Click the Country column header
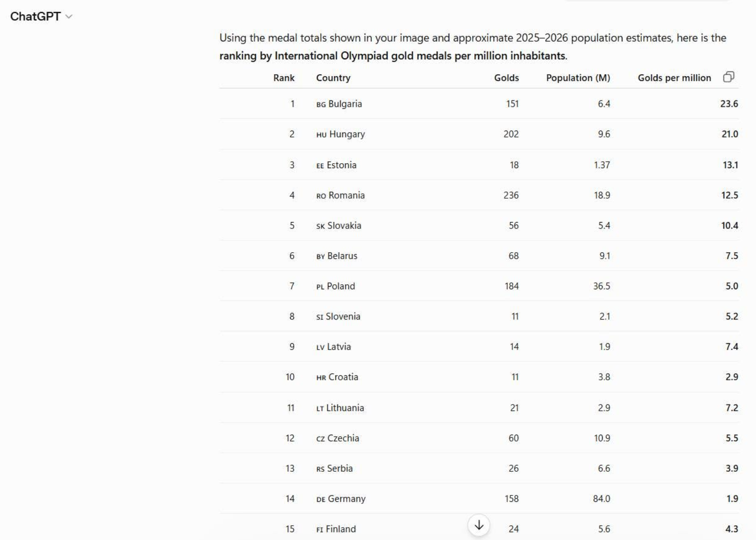 (333, 78)
